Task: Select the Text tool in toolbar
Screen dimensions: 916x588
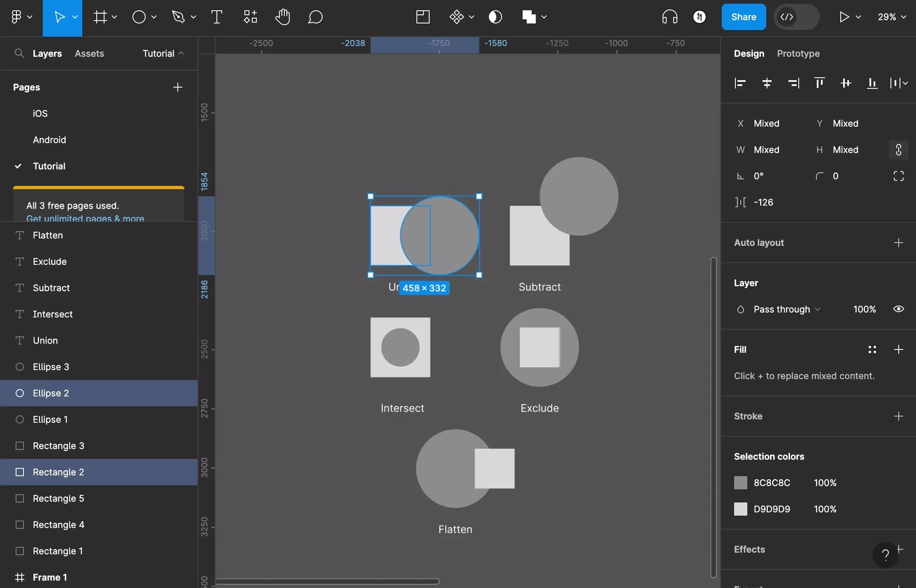Action: pos(216,17)
